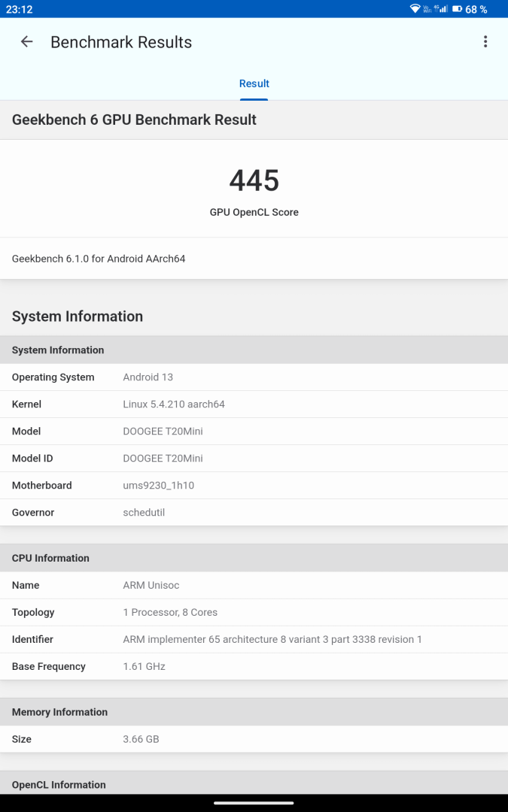Tap the Model ID value DOOGEE T20Mini
The width and height of the screenshot is (508, 812).
pyautogui.click(x=163, y=459)
